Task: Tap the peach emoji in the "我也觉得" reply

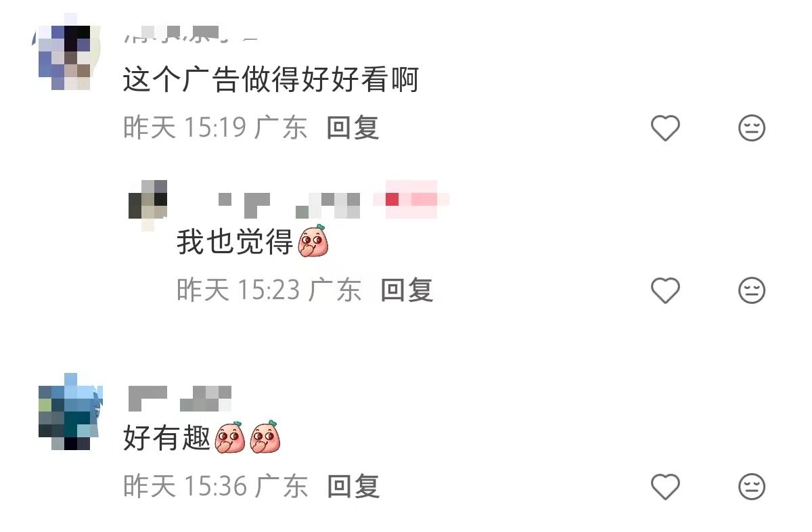Action: coord(313,241)
